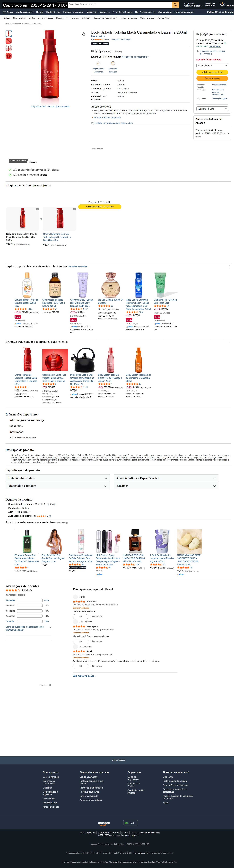This screenshot has width=234, height=868.
Task: Click Adicionar ambos ao carrinho button
Action: point(100,207)
